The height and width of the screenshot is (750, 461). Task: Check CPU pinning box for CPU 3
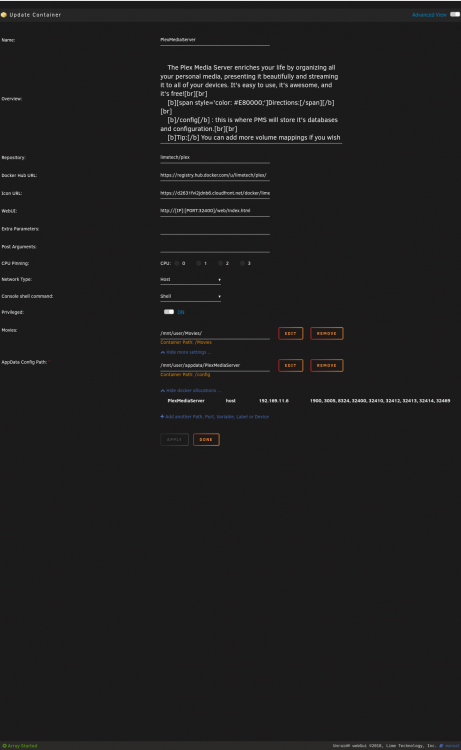(x=242, y=263)
